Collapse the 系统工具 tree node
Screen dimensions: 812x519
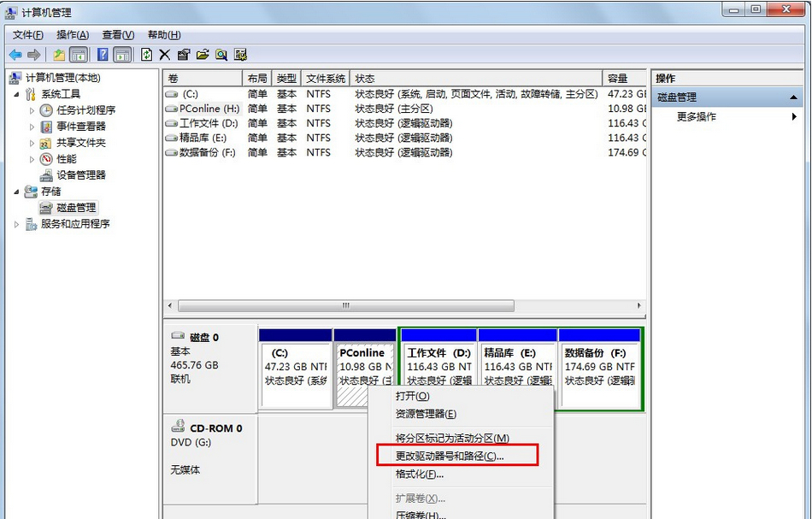[x=17, y=94]
